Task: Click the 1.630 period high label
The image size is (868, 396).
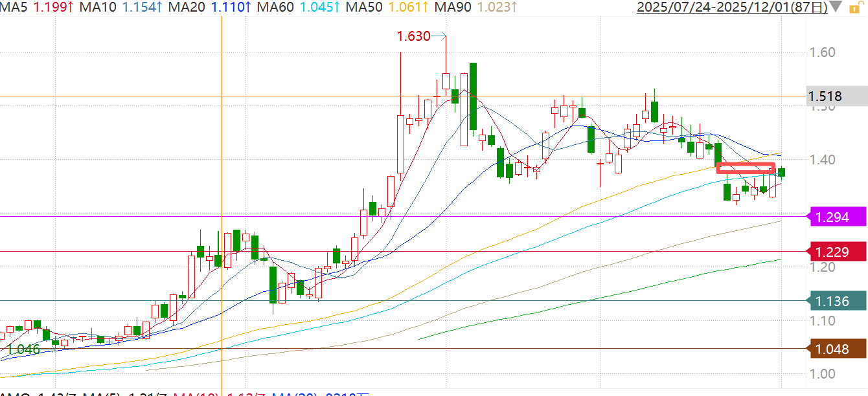Action: click(414, 36)
